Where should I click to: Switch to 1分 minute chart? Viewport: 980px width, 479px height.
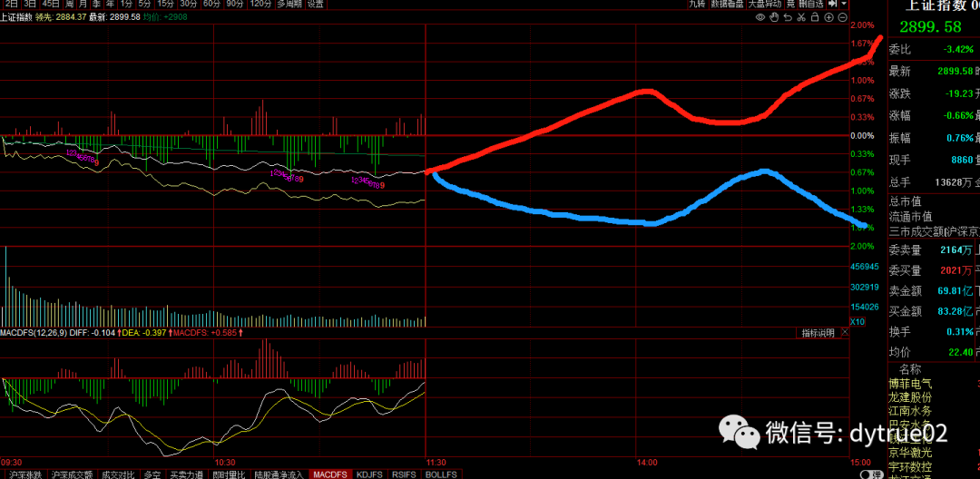point(127,4)
